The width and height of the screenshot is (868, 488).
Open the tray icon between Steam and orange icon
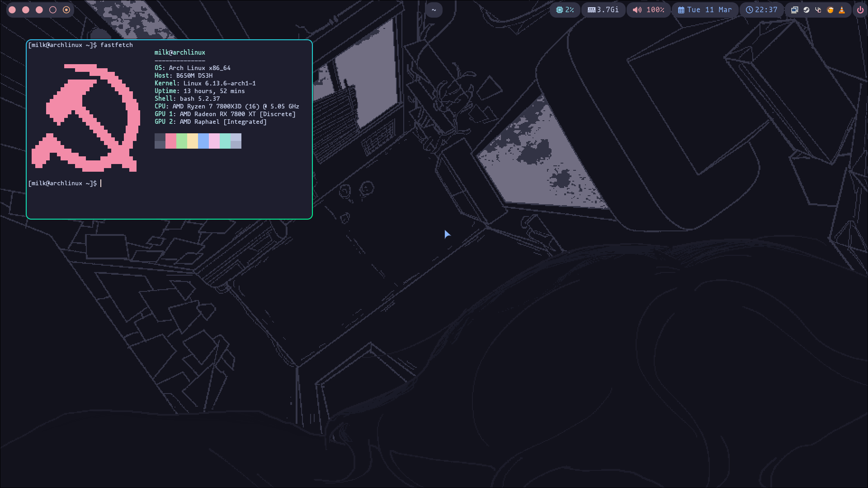click(x=818, y=10)
